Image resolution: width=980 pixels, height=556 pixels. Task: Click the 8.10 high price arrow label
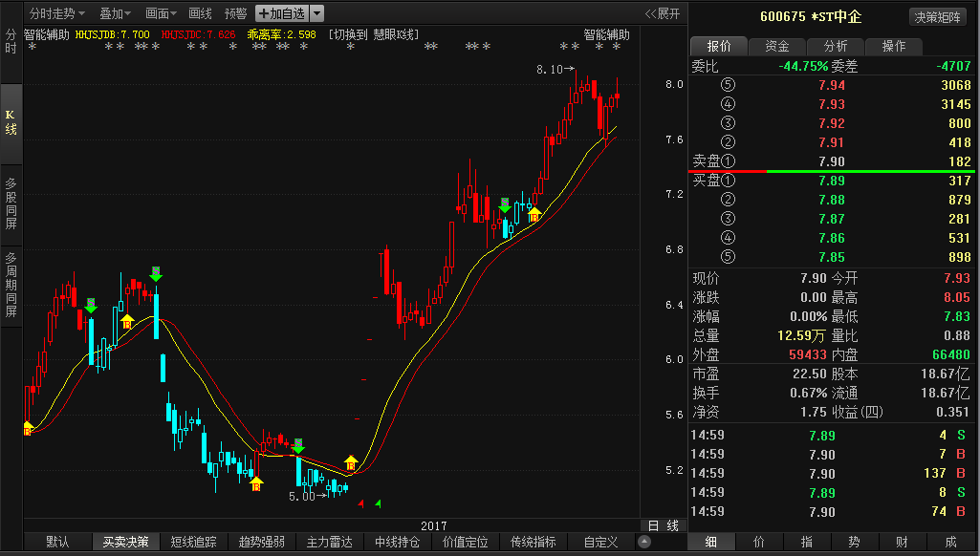coord(555,70)
